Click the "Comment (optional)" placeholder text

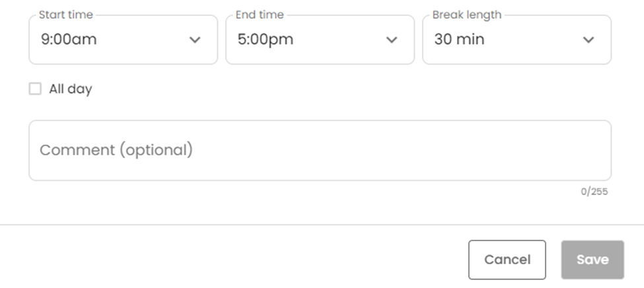click(116, 150)
